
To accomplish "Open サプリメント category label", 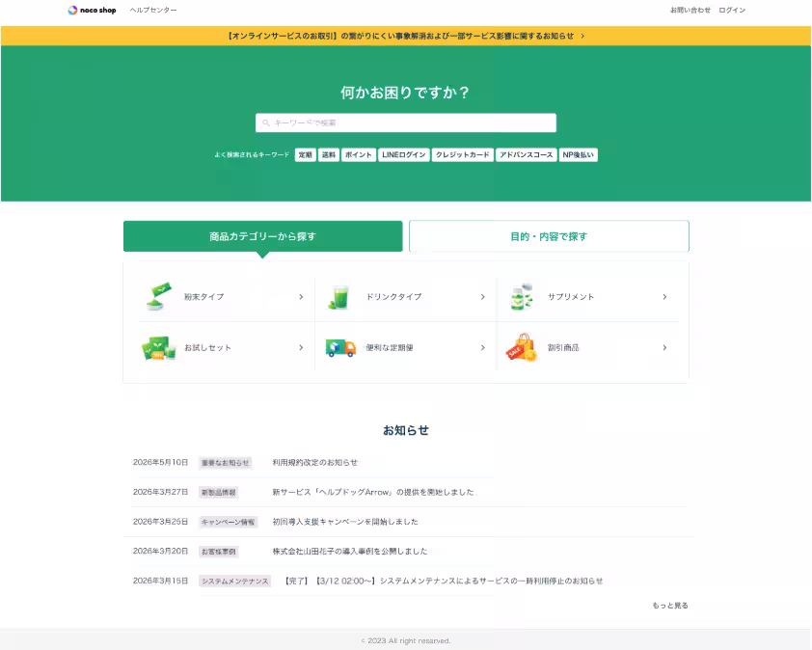I will [x=571, y=297].
